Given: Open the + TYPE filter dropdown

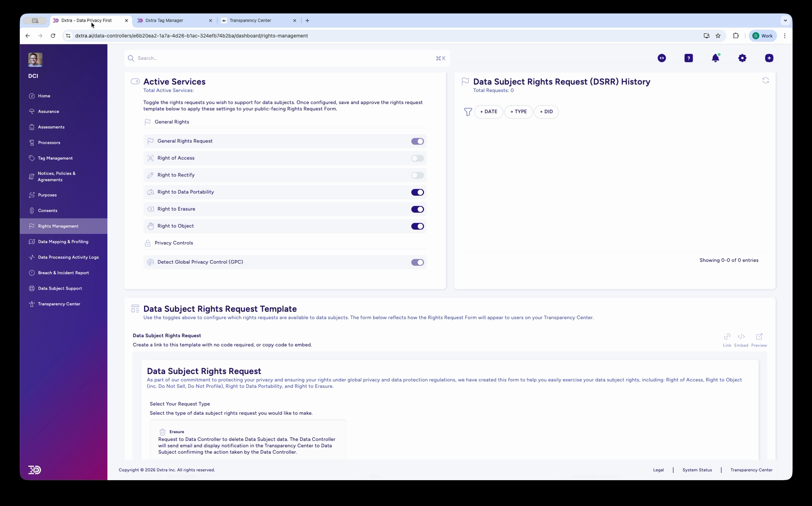Looking at the screenshot, I should pos(518,112).
